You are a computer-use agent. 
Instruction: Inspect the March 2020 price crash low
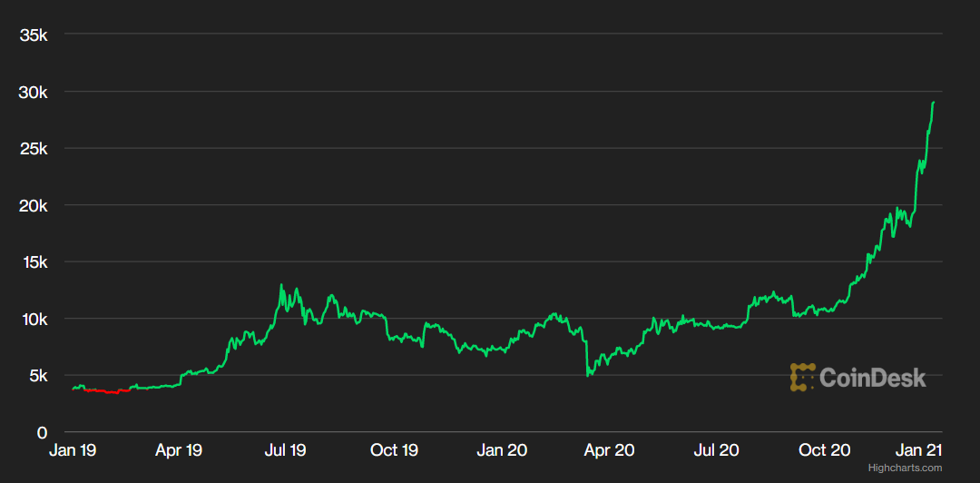[588, 375]
